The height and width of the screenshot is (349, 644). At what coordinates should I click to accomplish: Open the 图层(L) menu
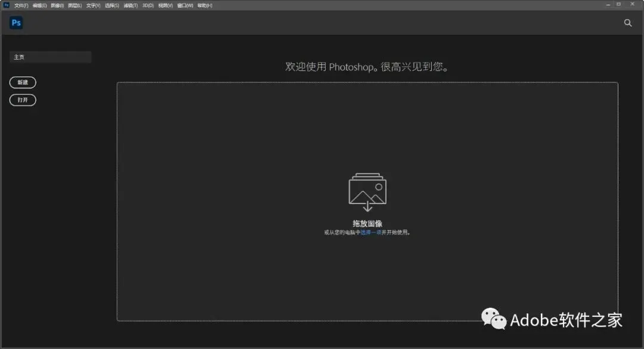point(75,5)
